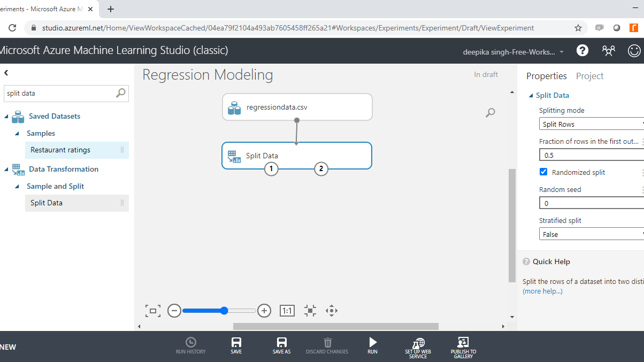Click the (more help...) link
The height and width of the screenshot is (362, 644).
point(542,291)
